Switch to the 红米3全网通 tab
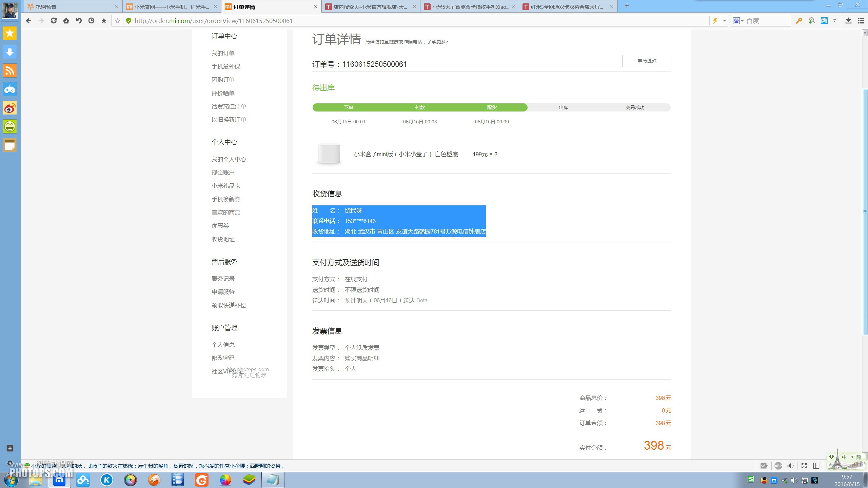This screenshot has width=868, height=488. click(568, 6)
